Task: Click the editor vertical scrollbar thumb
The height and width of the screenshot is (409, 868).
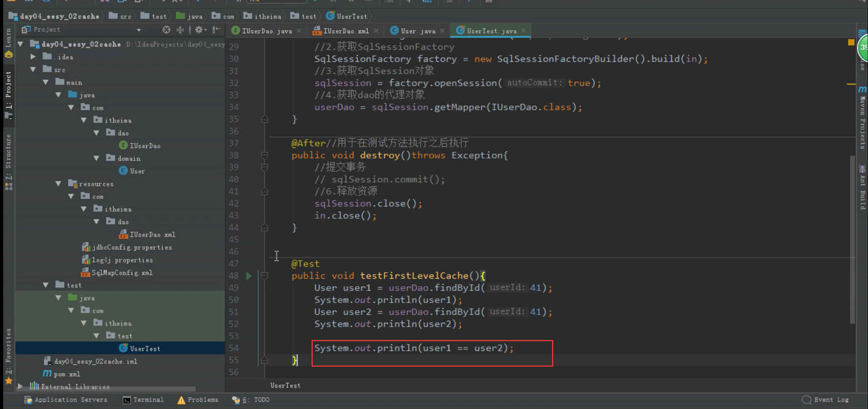Action: point(852,239)
